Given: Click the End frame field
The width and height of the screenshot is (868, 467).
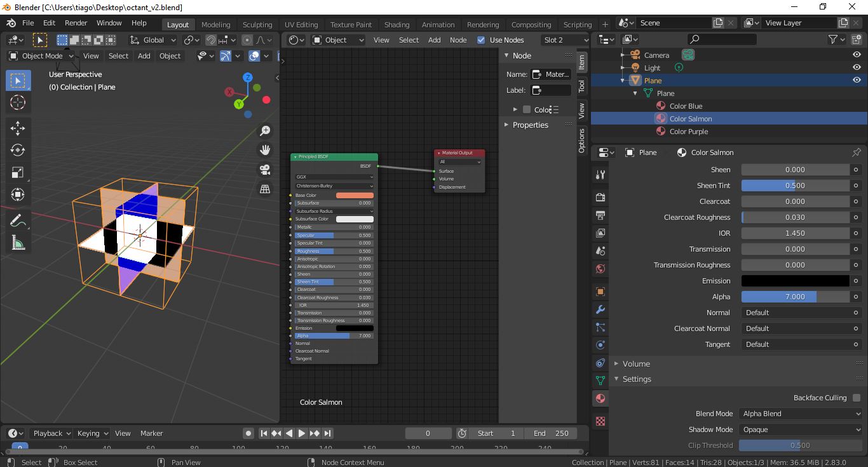Looking at the screenshot, I should coord(551,433).
